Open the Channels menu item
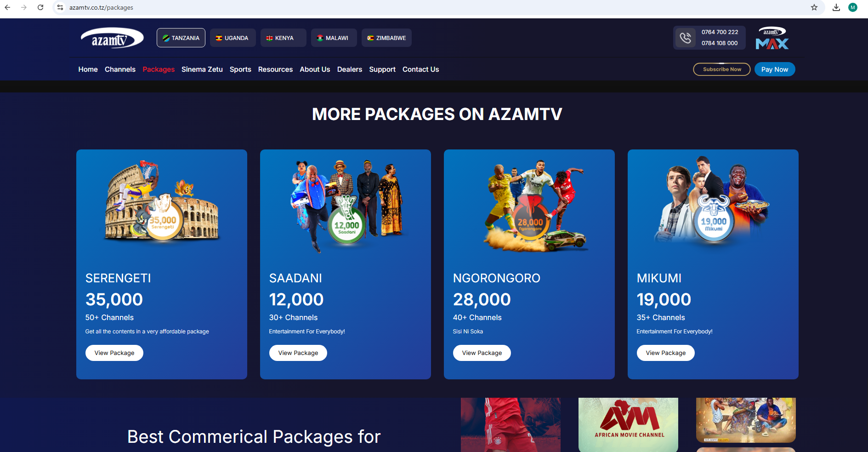 [x=120, y=69]
